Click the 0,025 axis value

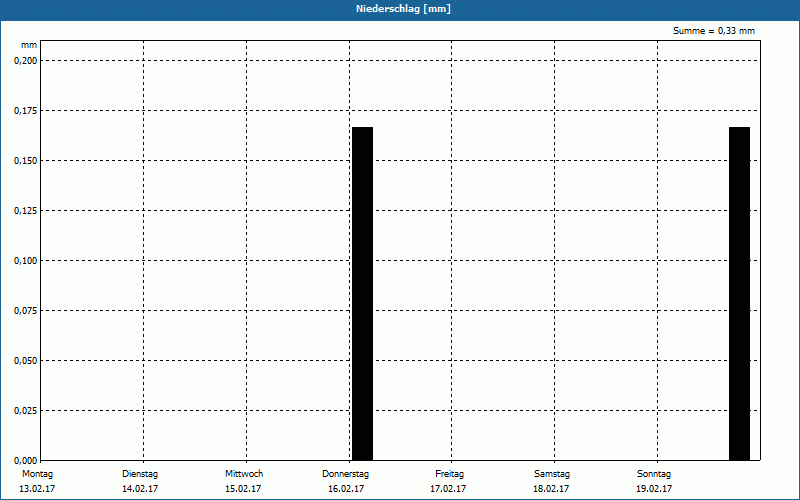click(x=26, y=411)
